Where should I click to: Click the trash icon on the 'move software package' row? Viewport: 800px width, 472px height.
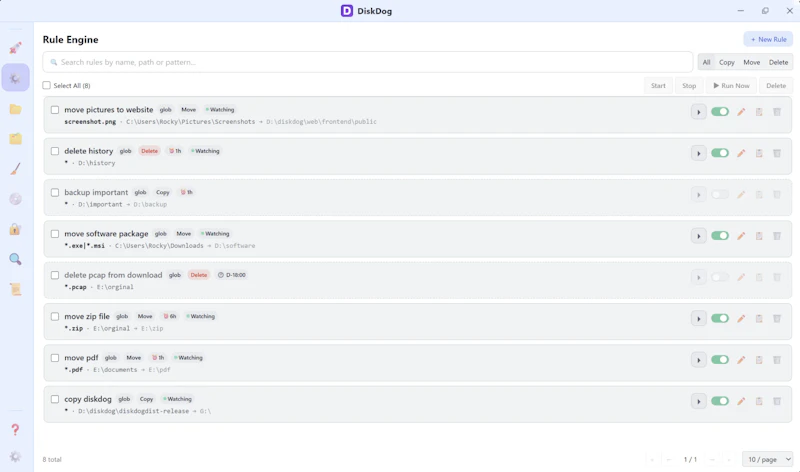pyautogui.click(x=777, y=236)
